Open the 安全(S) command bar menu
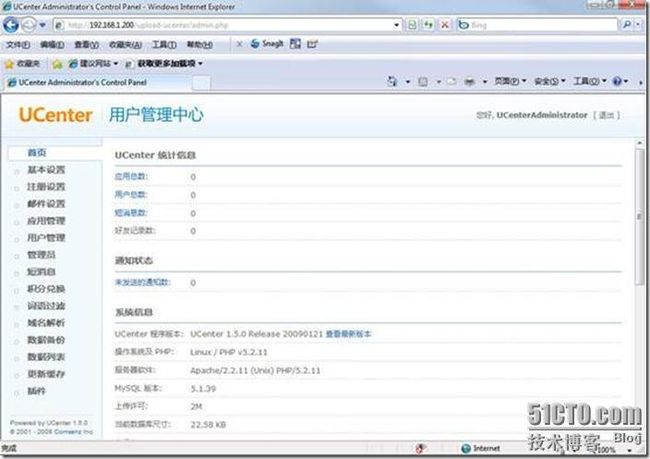Viewport: 650px width, 459px height. pos(549,81)
